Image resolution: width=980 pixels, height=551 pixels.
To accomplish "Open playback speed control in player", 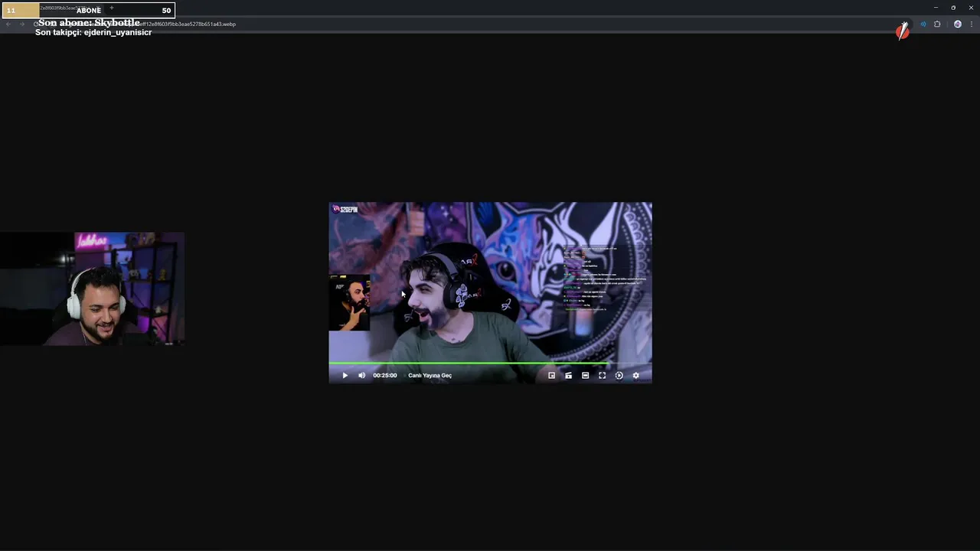I will [x=619, y=376].
